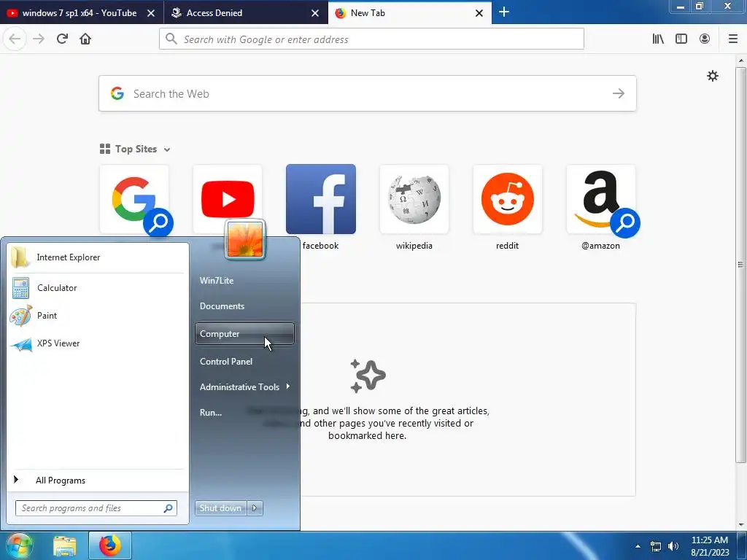Reload the current page

click(x=62, y=39)
